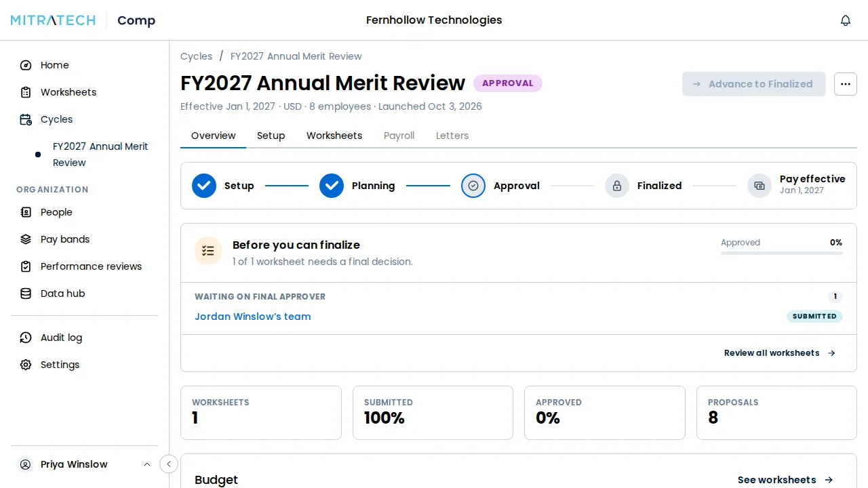Screen dimensions: 868x488
Task: Open the Letters tab
Action: (x=452, y=136)
